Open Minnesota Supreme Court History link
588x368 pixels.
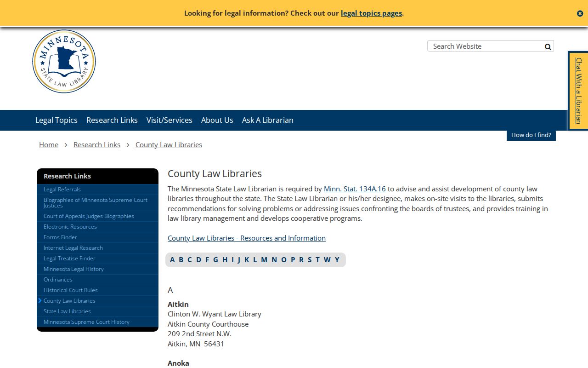tap(86, 322)
